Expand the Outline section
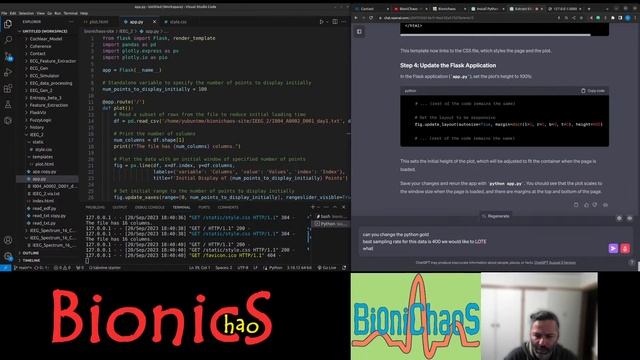Screen dimensions: 640x360 coord(31,253)
